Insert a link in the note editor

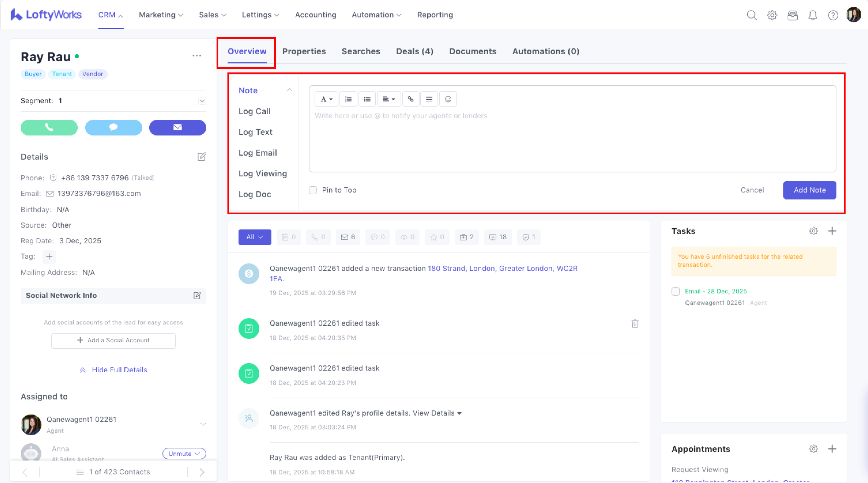[x=410, y=99]
